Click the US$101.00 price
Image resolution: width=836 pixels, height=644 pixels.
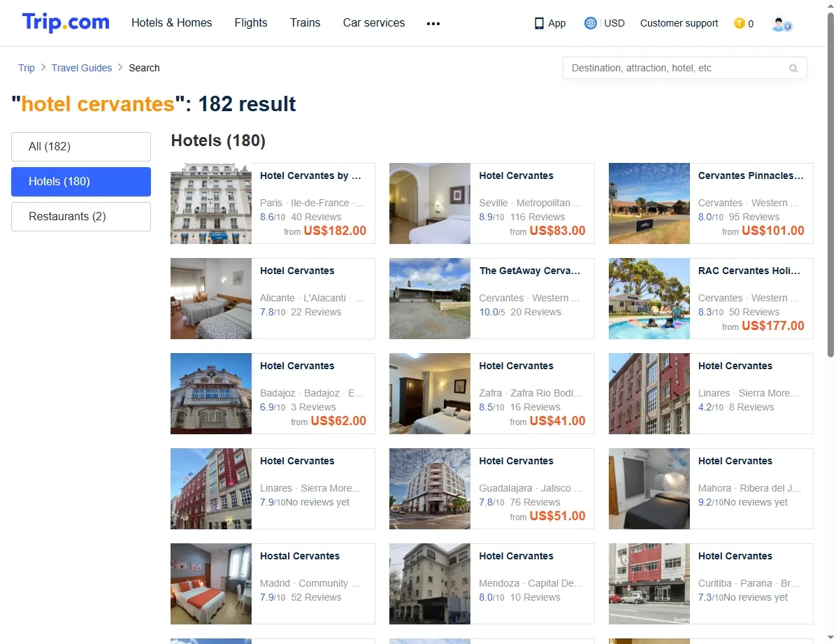click(772, 231)
